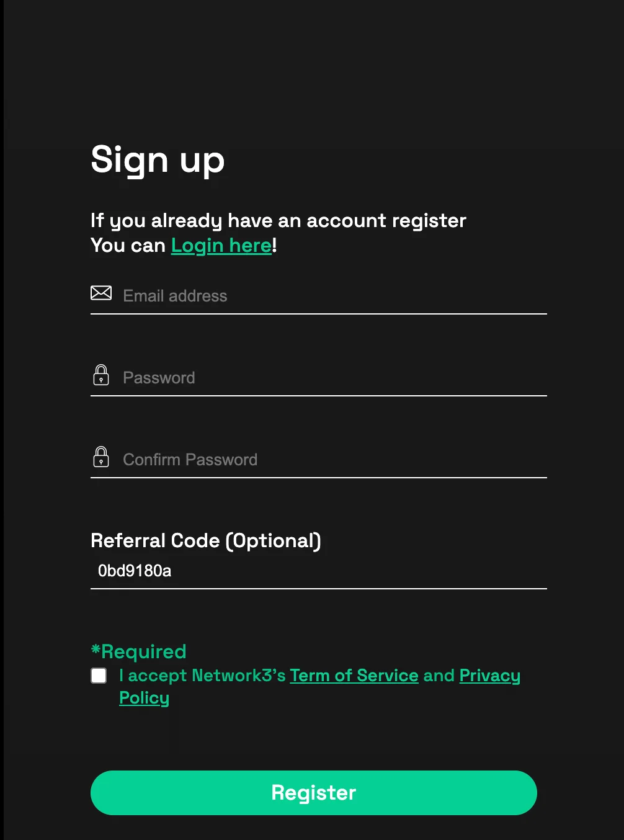Click the exclamation mark after Login here
This screenshot has width=624, height=840.
275,245
